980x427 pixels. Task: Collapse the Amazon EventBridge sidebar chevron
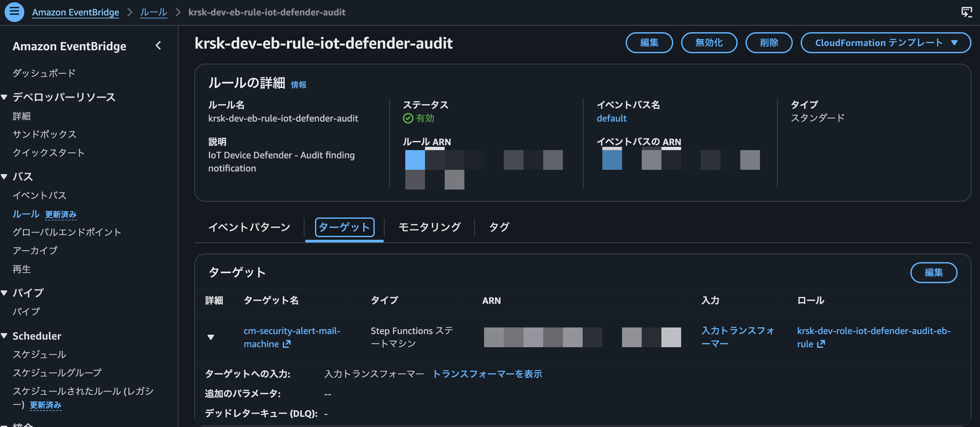159,46
